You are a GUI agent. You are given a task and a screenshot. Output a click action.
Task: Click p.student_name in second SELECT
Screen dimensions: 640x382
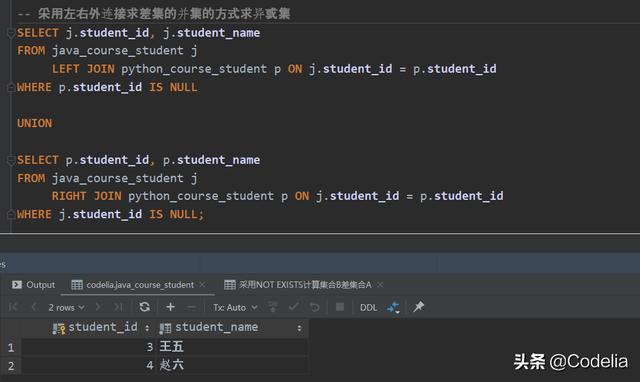[211, 160]
